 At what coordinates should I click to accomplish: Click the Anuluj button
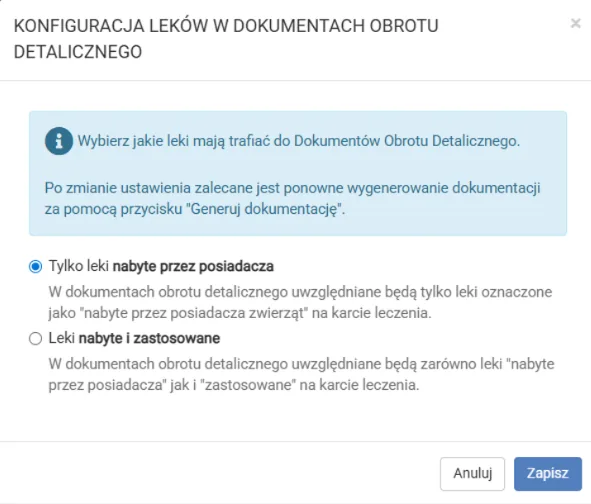coord(472,474)
